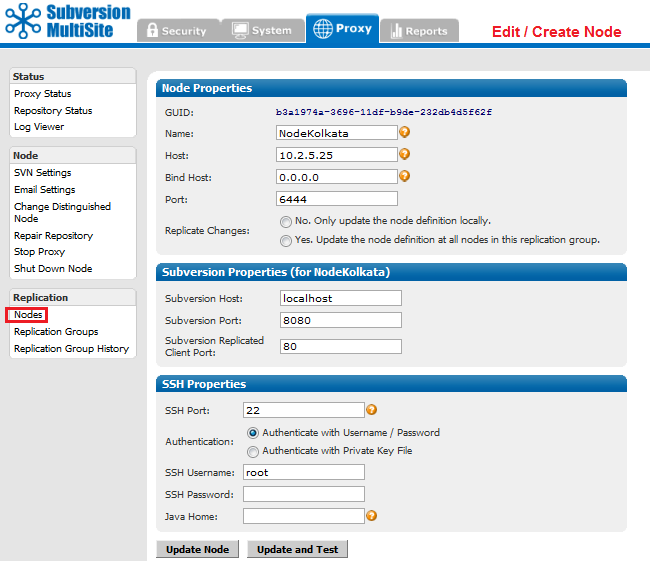Go to Email Settings

(45, 189)
